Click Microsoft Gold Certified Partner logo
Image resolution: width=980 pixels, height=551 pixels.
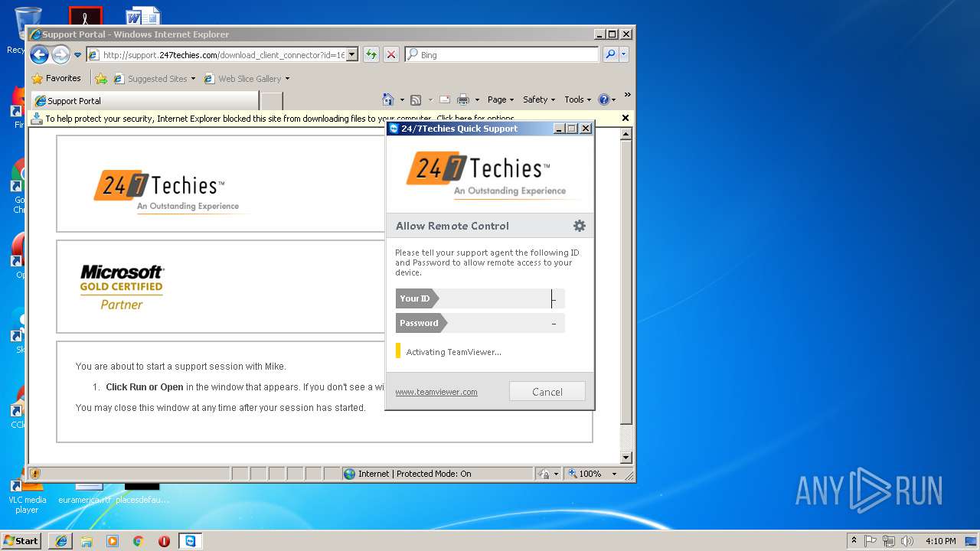point(122,287)
